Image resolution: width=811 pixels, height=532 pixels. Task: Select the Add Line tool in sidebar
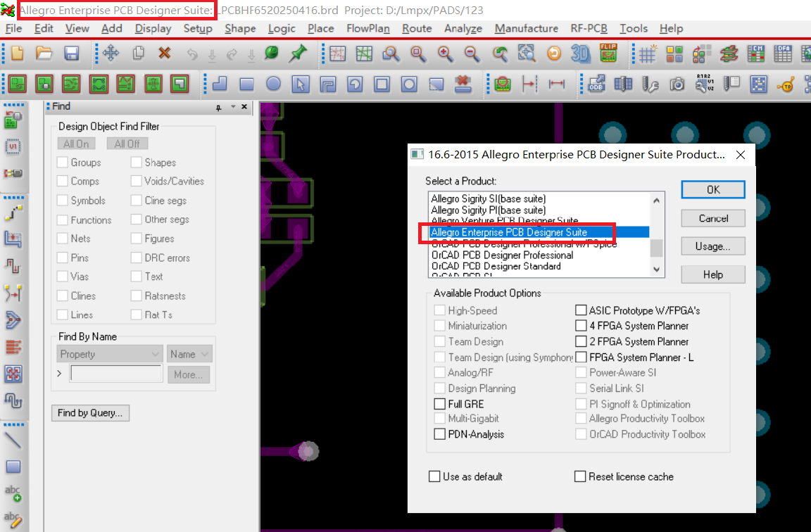tap(13, 440)
